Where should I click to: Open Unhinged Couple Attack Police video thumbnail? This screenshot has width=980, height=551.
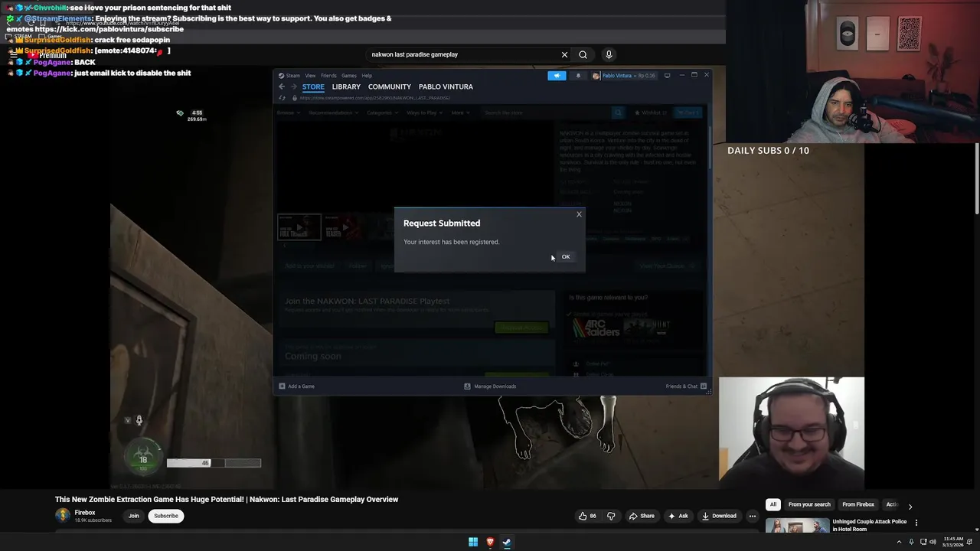tap(797, 527)
